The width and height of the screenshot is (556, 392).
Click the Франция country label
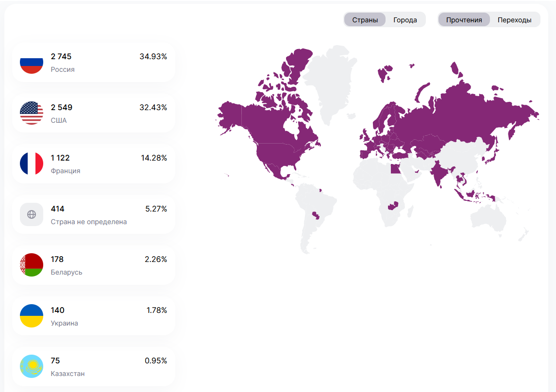(x=65, y=171)
